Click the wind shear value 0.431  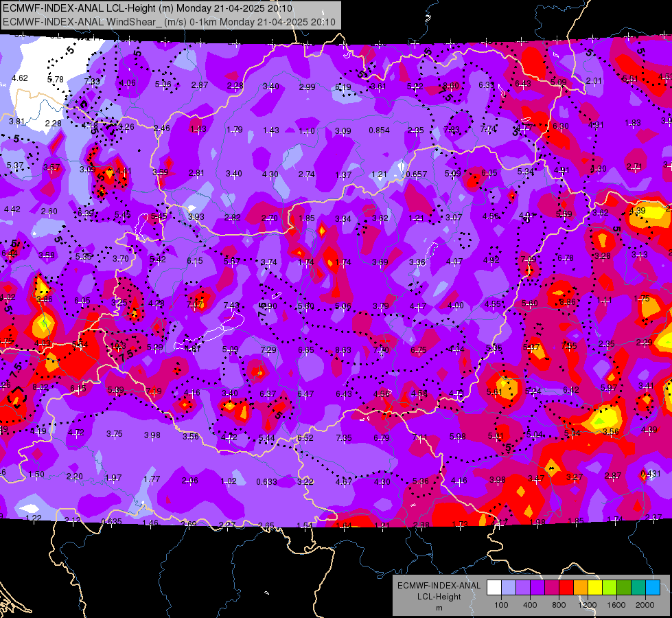tap(650, 474)
